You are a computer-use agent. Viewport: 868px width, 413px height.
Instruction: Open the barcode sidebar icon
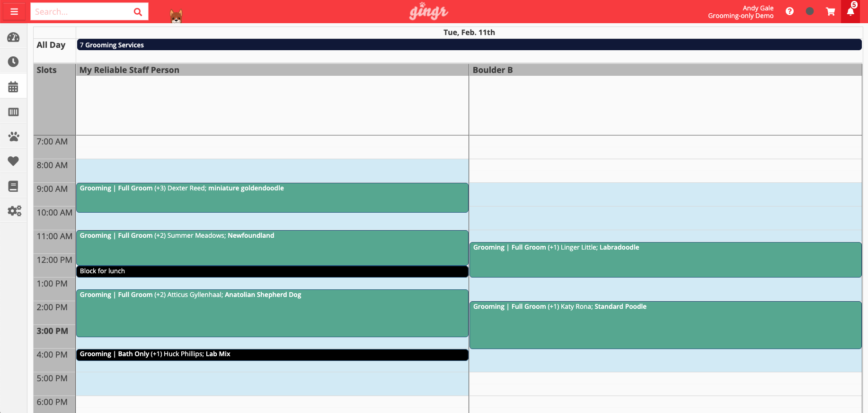click(13, 112)
